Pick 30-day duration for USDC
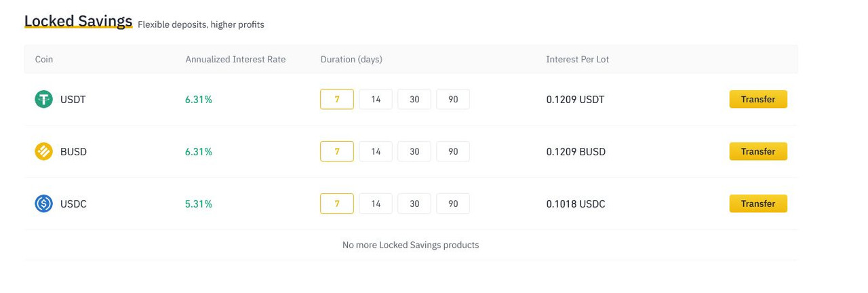Viewport: 868px width, 293px height. click(x=414, y=203)
